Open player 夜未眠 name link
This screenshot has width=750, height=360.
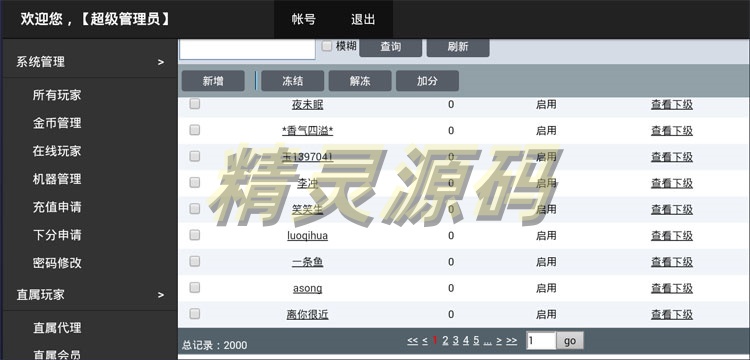point(308,104)
